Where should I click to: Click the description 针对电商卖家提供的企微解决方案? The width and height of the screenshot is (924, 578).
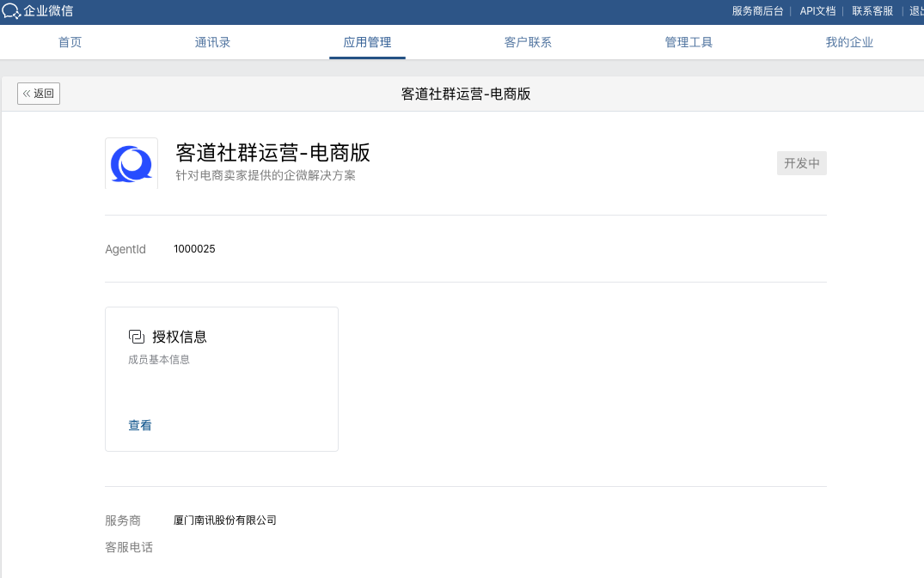pos(266,175)
